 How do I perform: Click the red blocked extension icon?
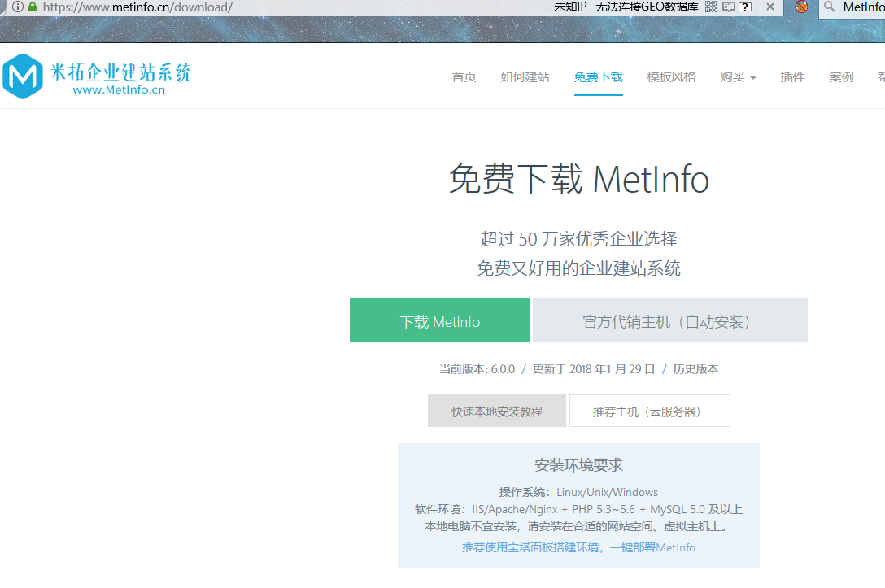(x=801, y=7)
